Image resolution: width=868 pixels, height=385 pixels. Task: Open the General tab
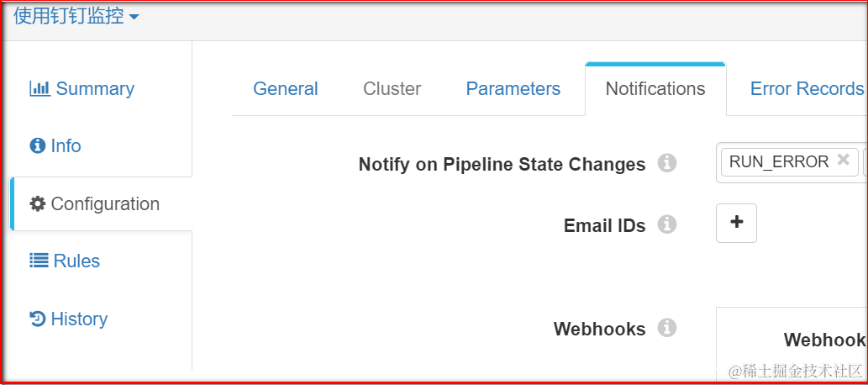click(286, 89)
